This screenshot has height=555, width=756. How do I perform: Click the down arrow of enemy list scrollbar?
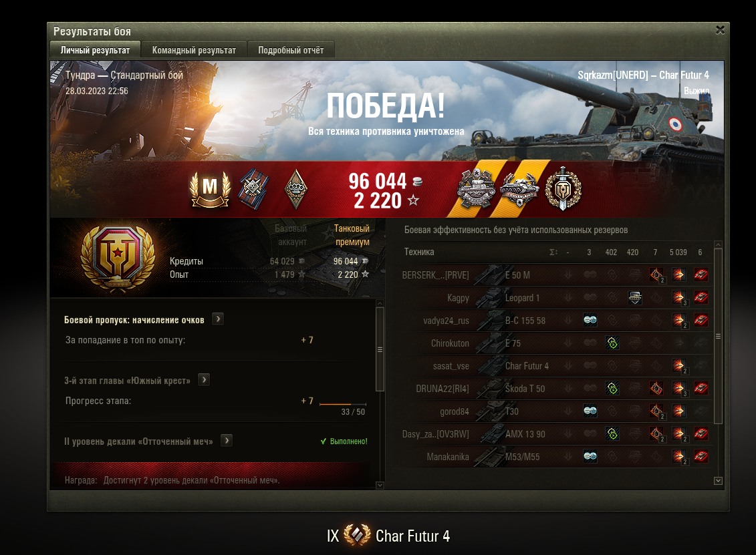(x=718, y=480)
